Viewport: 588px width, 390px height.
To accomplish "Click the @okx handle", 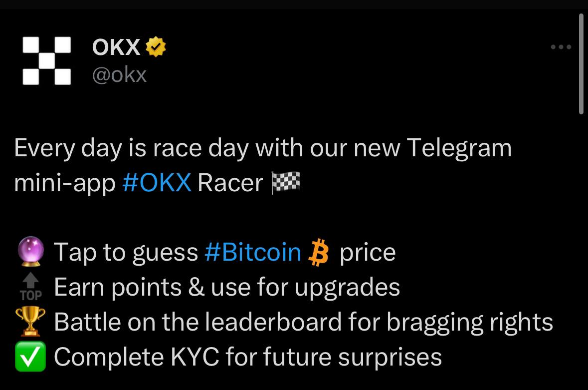I will 119,75.
